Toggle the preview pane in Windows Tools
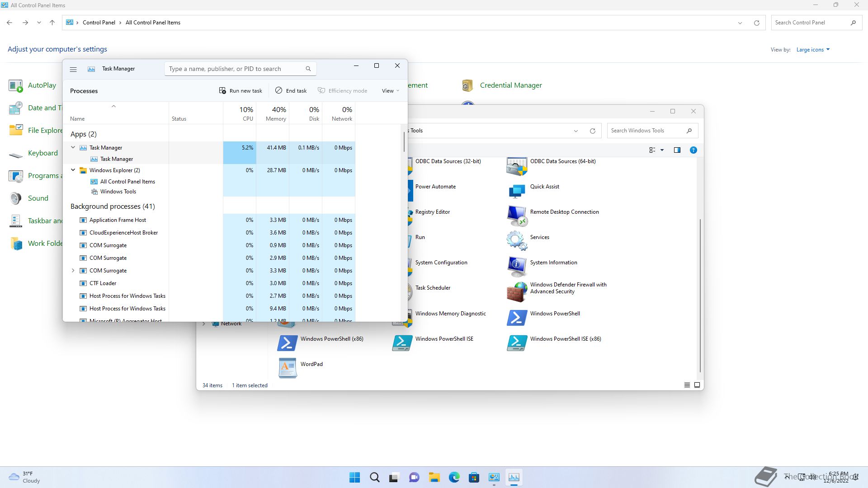Image resolution: width=868 pixels, height=488 pixels. pyautogui.click(x=677, y=150)
